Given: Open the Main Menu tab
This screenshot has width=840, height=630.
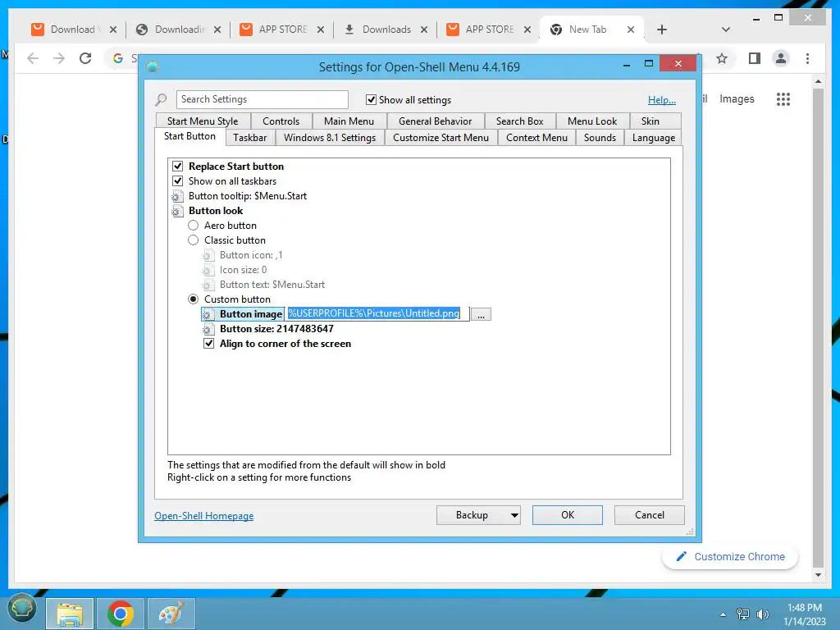Looking at the screenshot, I should 349,121.
